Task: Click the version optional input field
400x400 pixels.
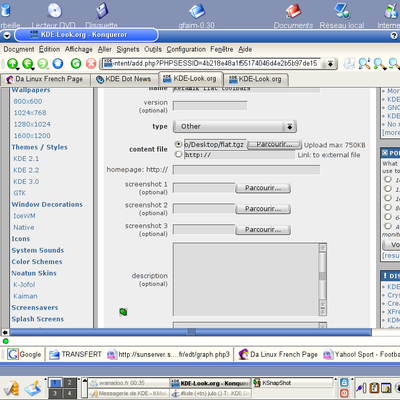Action: pyautogui.click(x=210, y=106)
